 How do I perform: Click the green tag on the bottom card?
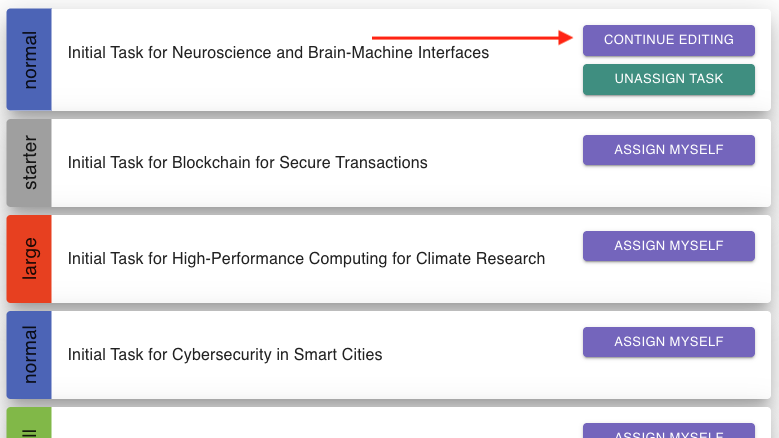(29, 426)
